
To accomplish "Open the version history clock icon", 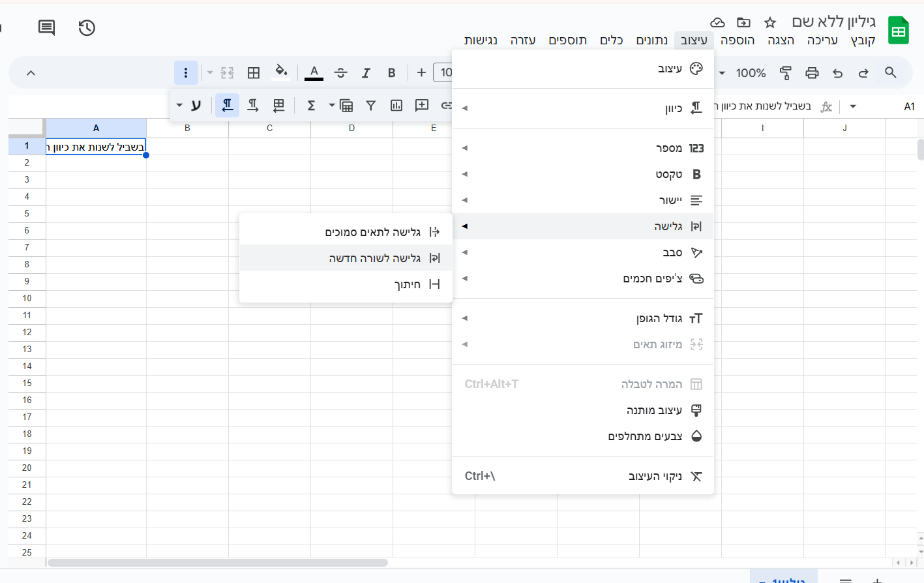I will click(x=87, y=27).
